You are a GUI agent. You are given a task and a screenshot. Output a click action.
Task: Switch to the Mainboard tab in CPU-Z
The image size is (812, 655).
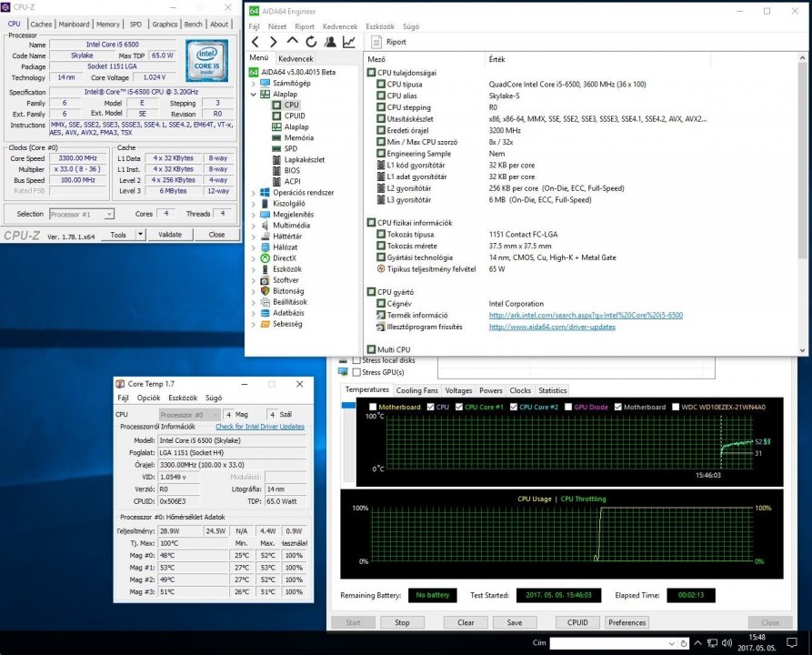74,24
